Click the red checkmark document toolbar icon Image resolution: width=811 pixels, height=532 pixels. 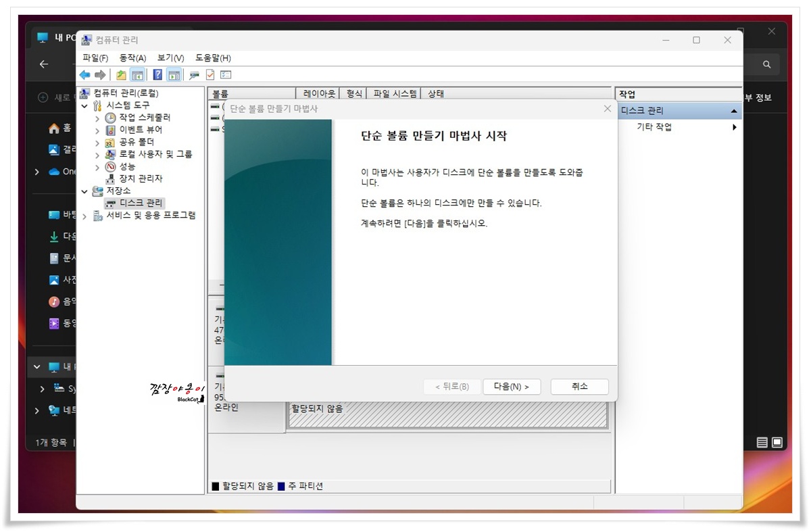click(x=210, y=74)
